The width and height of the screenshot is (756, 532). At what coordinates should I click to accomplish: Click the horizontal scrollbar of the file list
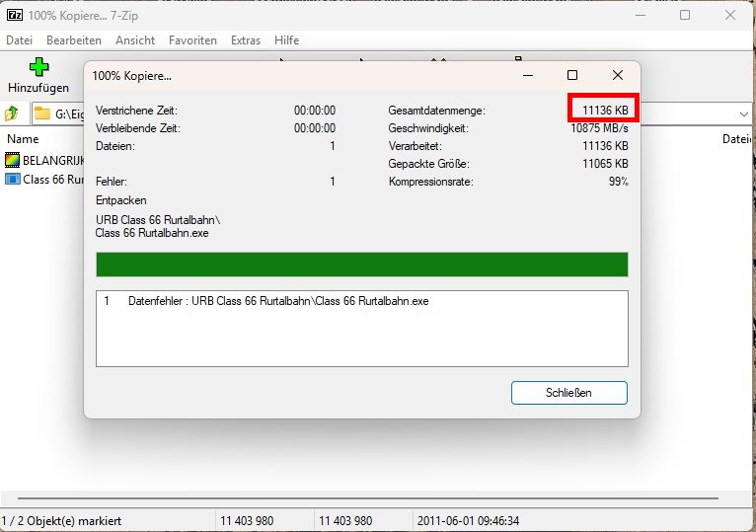pyautogui.click(x=375, y=499)
